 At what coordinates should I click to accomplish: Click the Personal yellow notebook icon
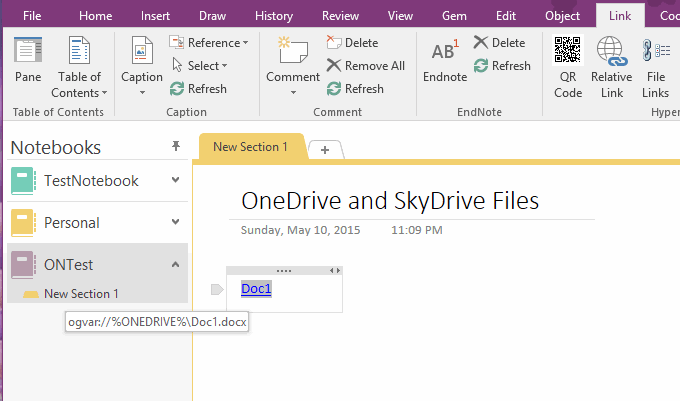point(23,223)
